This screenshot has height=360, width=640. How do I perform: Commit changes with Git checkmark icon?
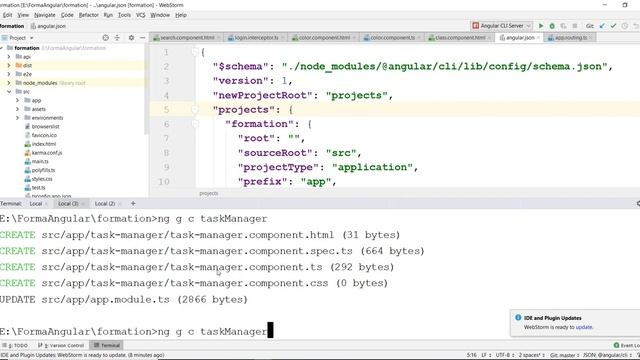pyautogui.click(x=613, y=26)
